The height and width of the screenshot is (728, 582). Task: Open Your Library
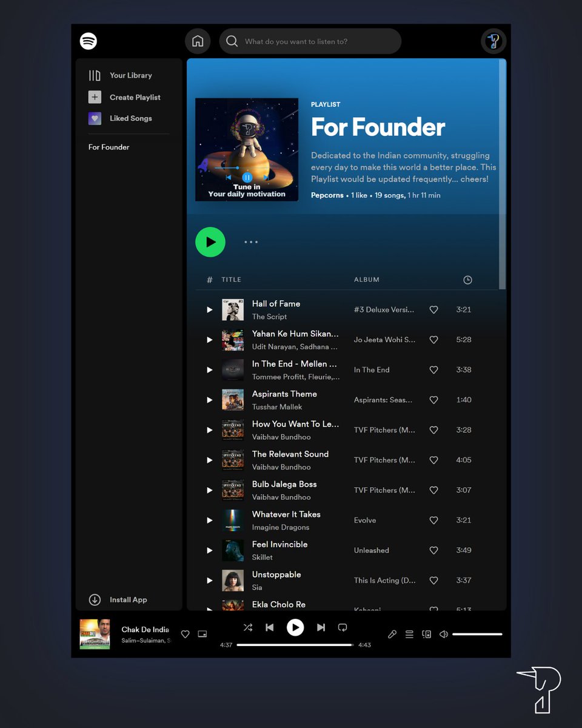(121, 75)
